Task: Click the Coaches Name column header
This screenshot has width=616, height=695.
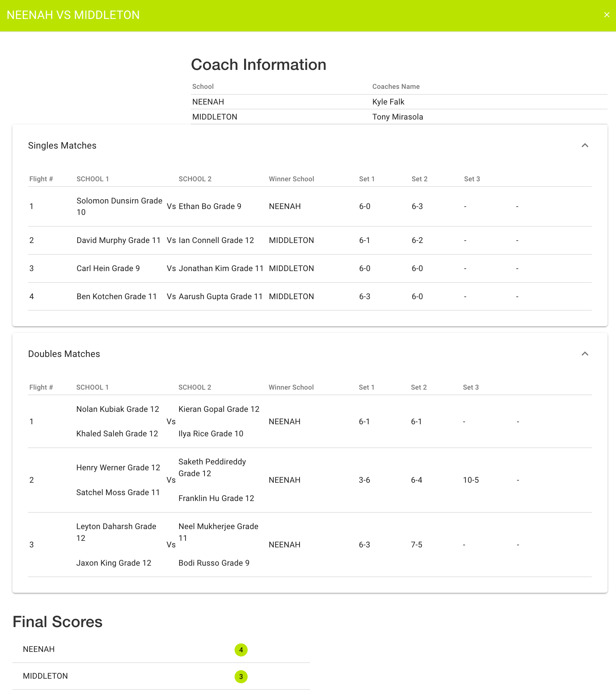Action: coord(396,87)
